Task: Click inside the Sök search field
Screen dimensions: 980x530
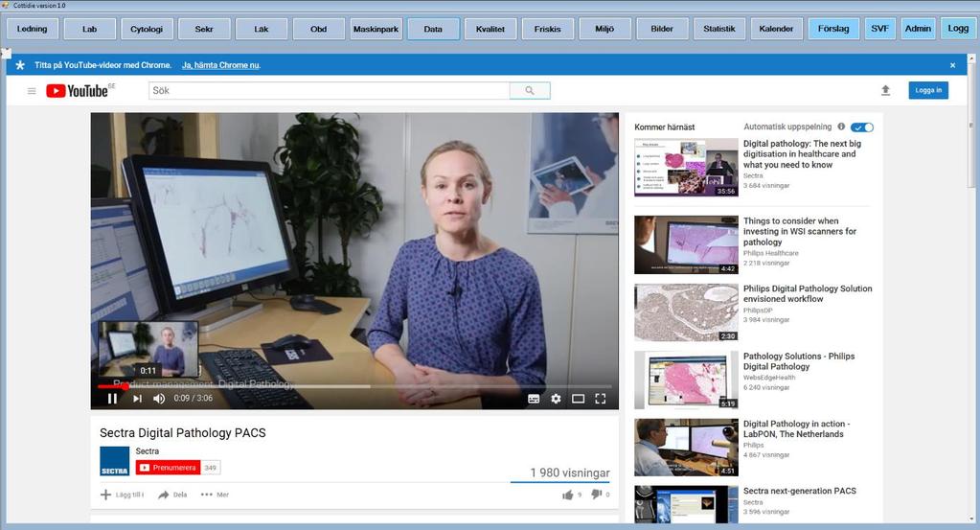Action: 329,91
